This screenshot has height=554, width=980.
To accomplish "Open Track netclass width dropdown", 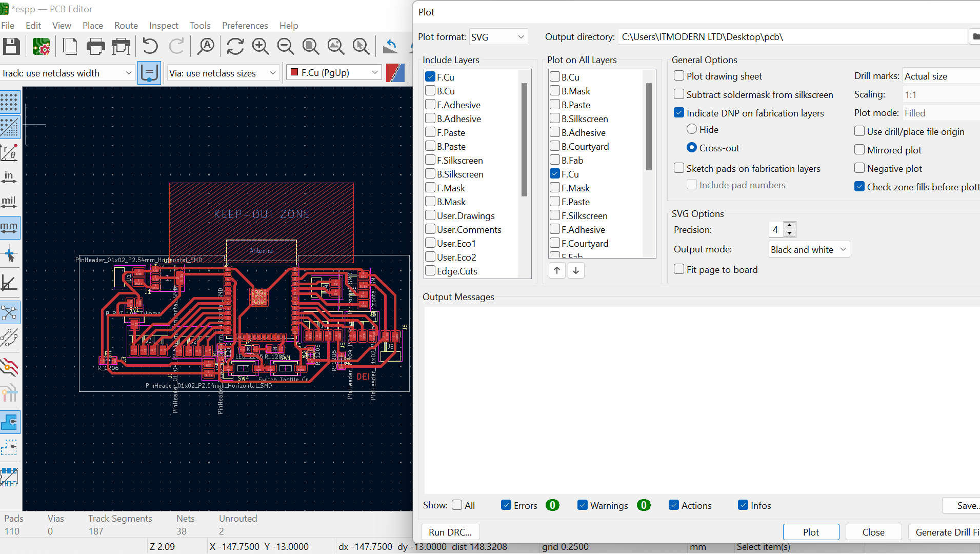I will click(68, 73).
